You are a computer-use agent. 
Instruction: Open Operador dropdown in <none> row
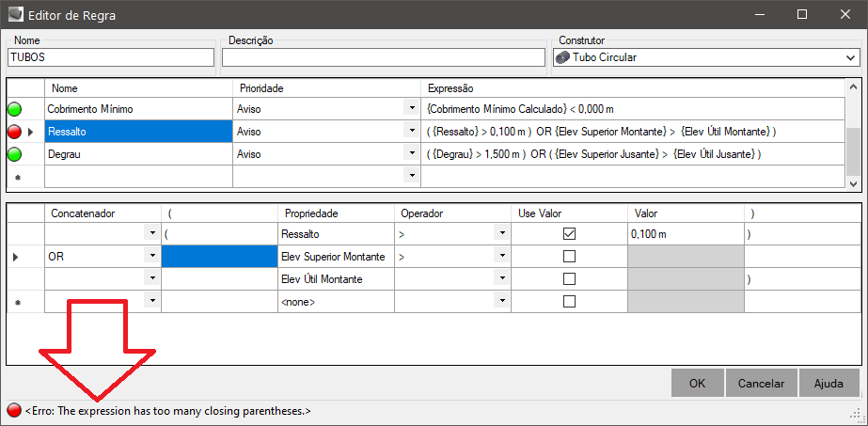tap(501, 302)
